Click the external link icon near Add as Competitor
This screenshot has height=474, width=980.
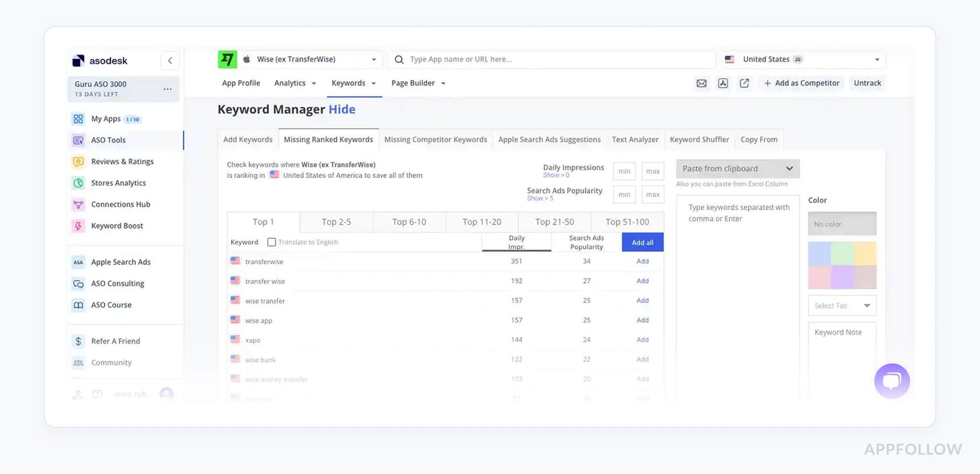(x=743, y=83)
